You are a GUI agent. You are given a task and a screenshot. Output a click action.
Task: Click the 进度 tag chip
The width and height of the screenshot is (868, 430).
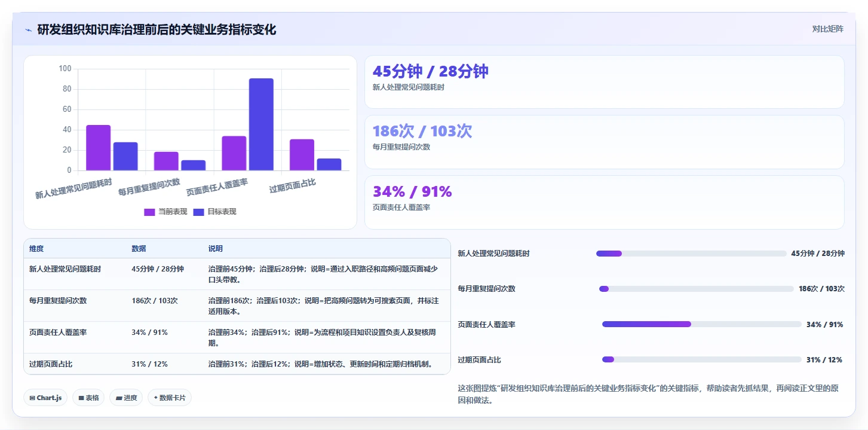pos(126,398)
